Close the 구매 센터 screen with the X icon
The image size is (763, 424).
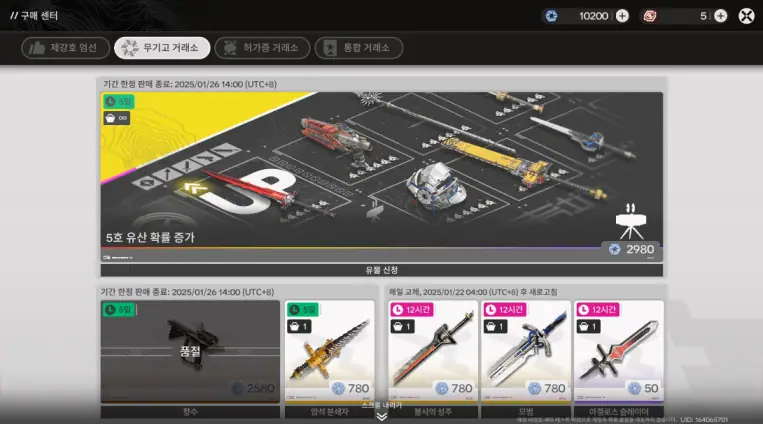pos(746,16)
